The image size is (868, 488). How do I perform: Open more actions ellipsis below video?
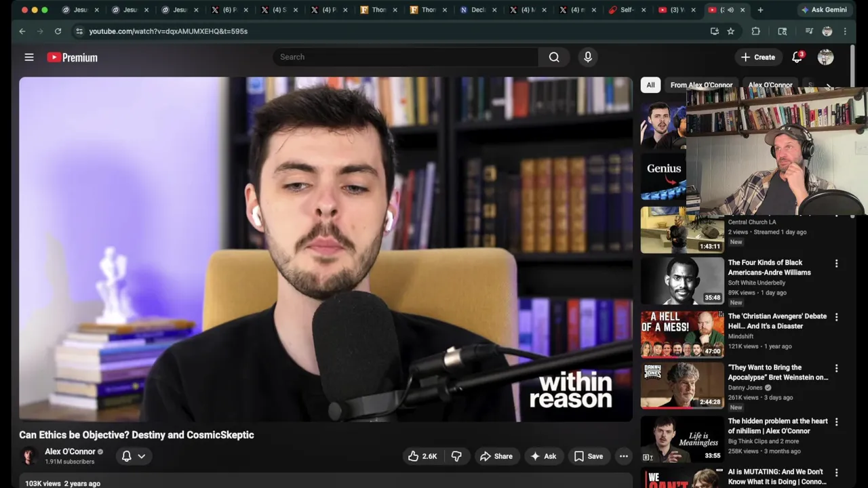(x=624, y=456)
